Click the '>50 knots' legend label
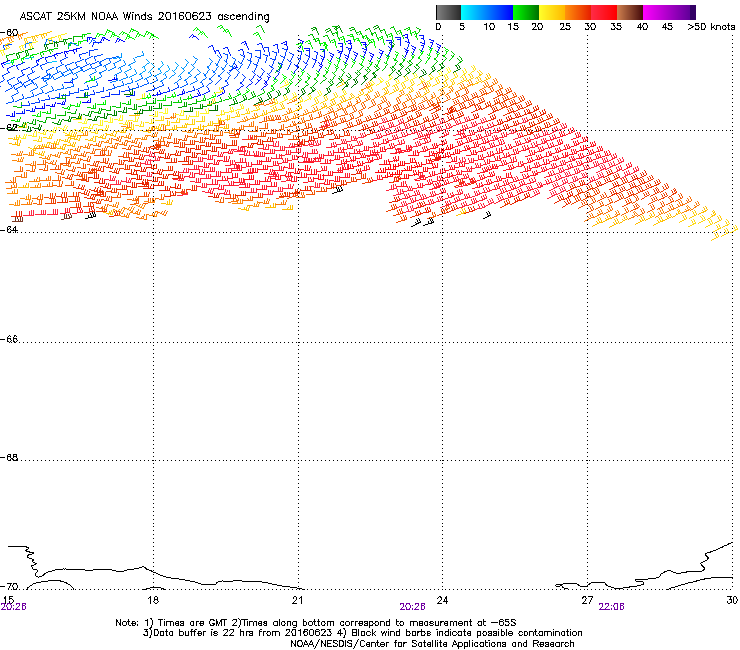The height and width of the screenshot is (650, 740). pyautogui.click(x=711, y=27)
